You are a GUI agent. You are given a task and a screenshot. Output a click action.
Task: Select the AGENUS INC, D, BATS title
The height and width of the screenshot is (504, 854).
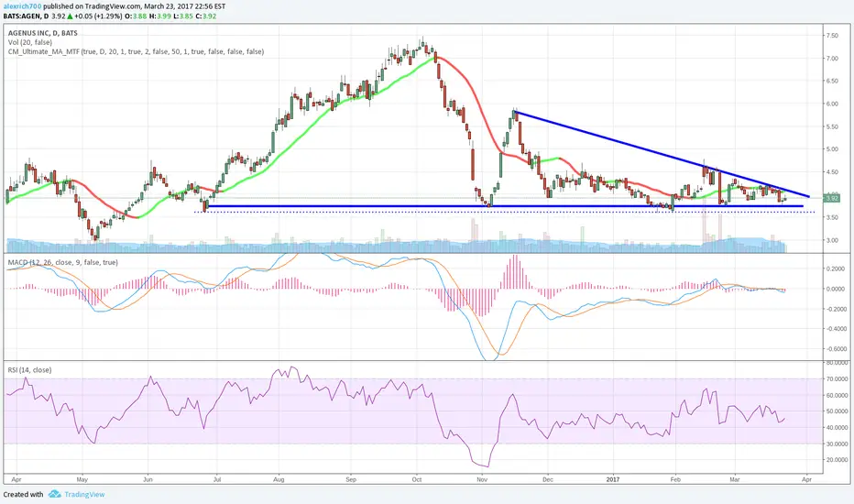(x=42, y=33)
